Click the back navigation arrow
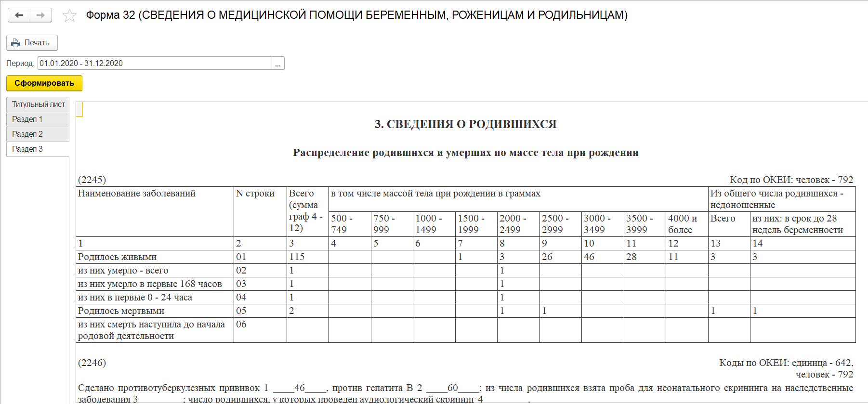 pyautogui.click(x=19, y=15)
